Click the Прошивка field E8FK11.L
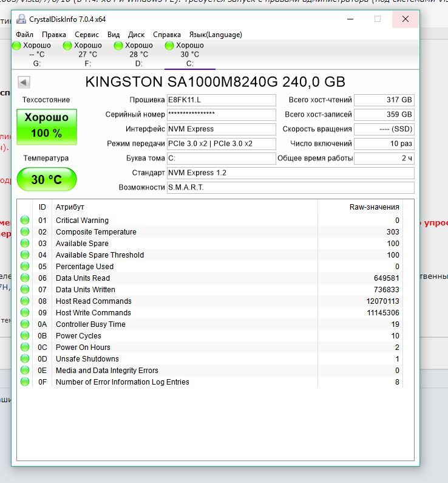448x483 pixels. click(x=221, y=100)
